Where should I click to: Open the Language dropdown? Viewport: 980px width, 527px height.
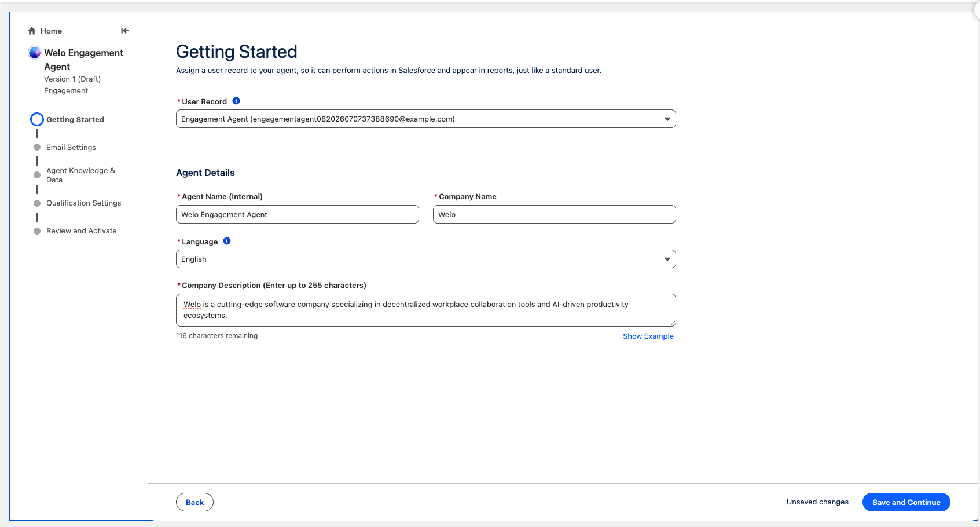click(426, 259)
